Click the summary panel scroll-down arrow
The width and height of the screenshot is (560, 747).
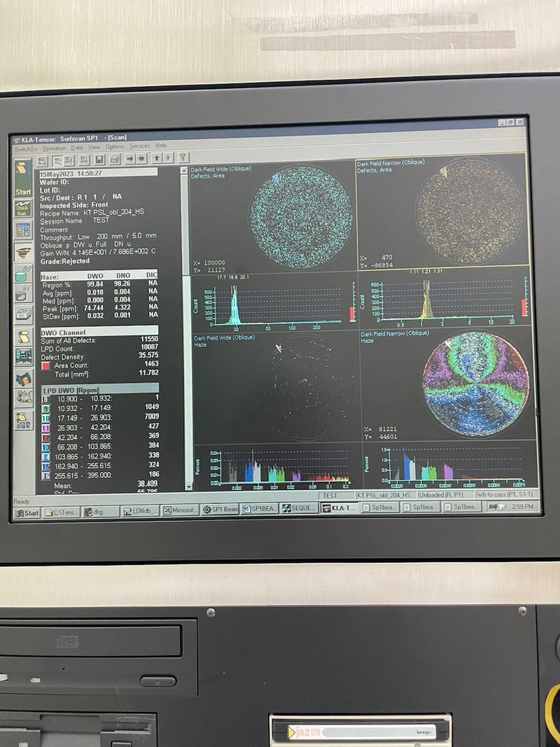pos(188,487)
